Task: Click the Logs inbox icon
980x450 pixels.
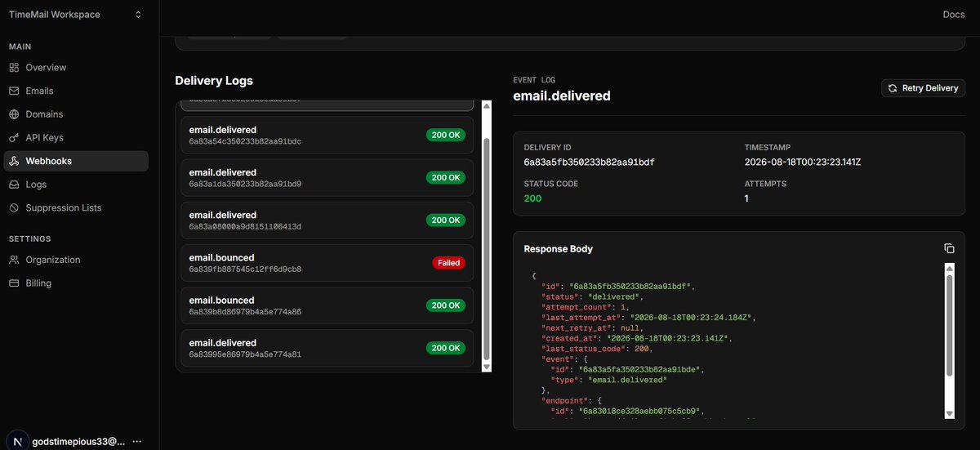Action: (x=14, y=185)
